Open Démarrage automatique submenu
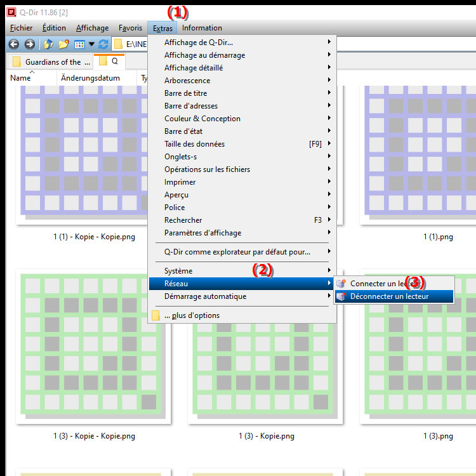The image size is (476, 476). (242, 296)
